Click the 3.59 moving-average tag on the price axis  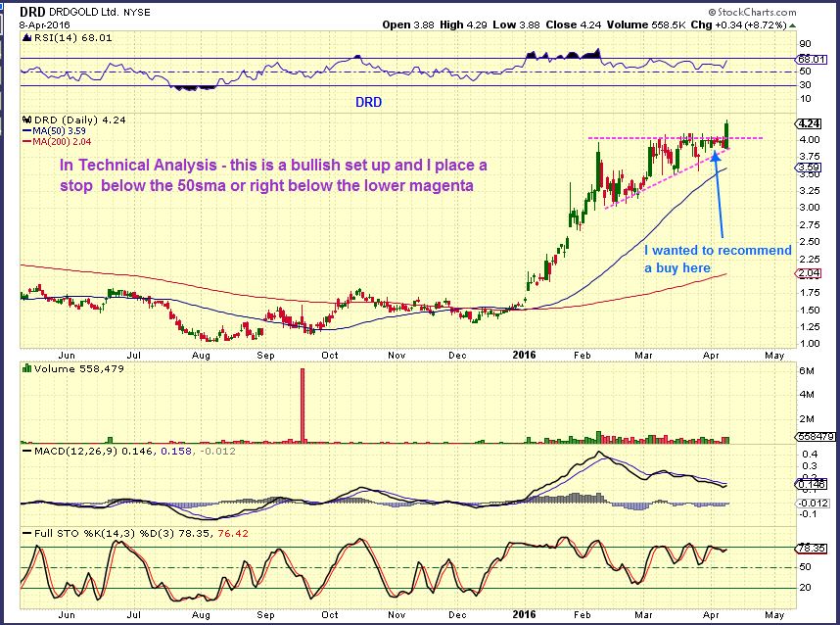click(809, 168)
